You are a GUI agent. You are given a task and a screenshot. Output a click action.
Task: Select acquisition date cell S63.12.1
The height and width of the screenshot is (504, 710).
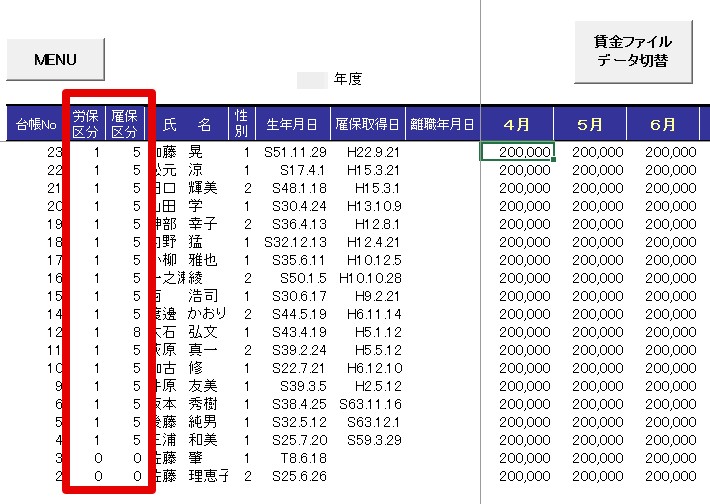coord(374,422)
